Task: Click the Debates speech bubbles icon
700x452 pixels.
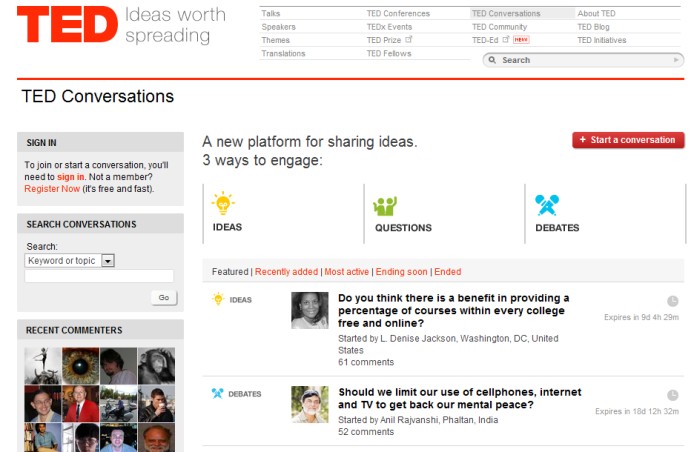Action: (546, 205)
